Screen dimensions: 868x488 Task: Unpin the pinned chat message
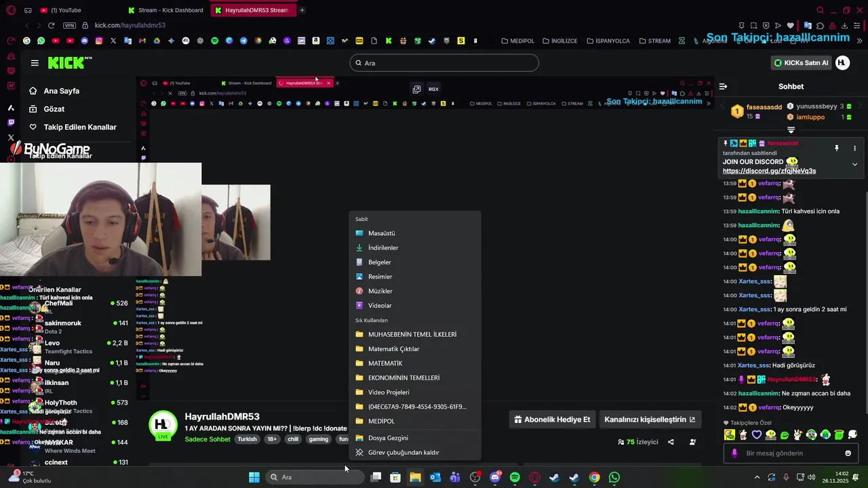[837, 148]
